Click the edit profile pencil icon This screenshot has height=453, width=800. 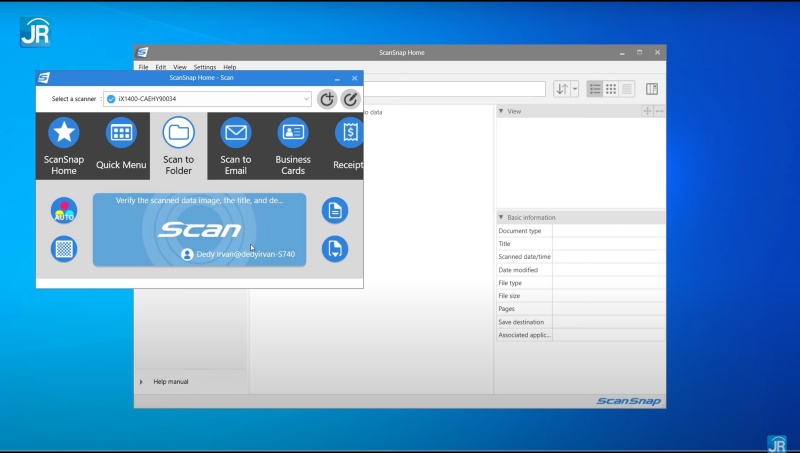click(350, 99)
